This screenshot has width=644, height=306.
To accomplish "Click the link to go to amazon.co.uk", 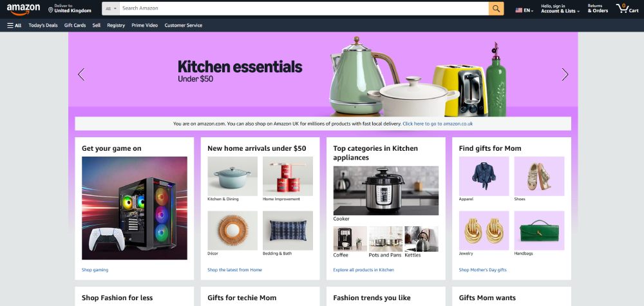I will pos(437,124).
